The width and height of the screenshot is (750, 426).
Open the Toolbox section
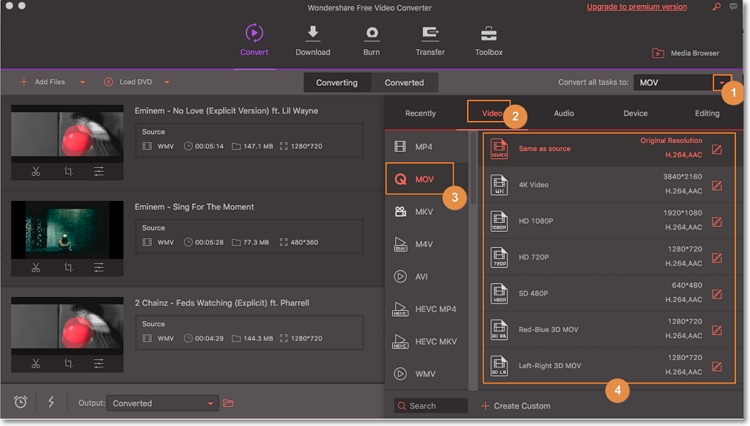click(x=488, y=40)
